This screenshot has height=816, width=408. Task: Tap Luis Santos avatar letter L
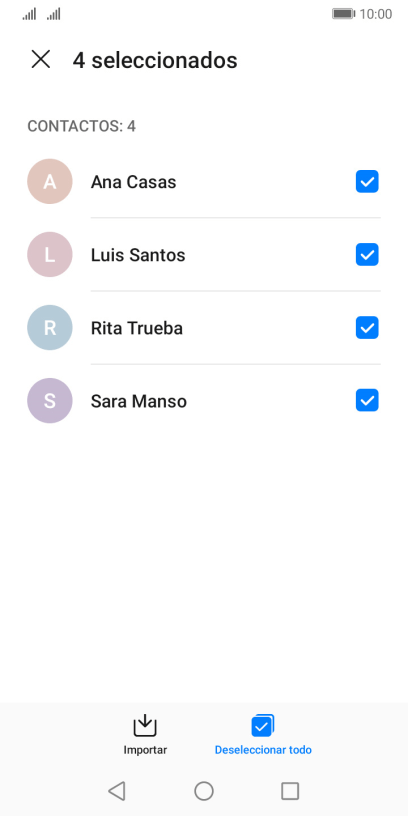tap(49, 254)
